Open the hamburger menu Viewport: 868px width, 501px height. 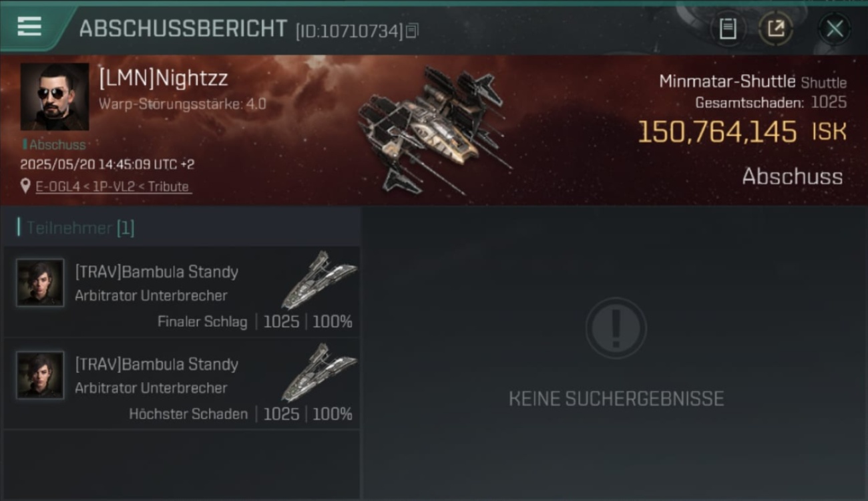(x=29, y=27)
